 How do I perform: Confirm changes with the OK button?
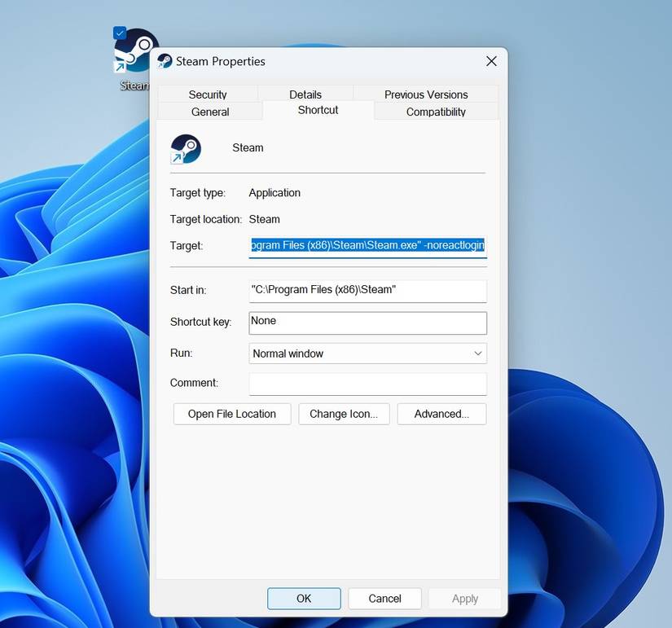pos(304,599)
